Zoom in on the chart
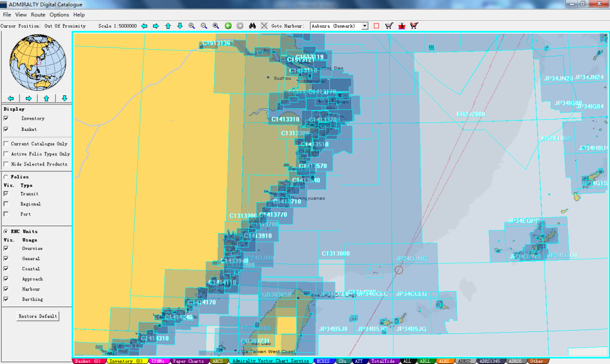 tap(192, 26)
